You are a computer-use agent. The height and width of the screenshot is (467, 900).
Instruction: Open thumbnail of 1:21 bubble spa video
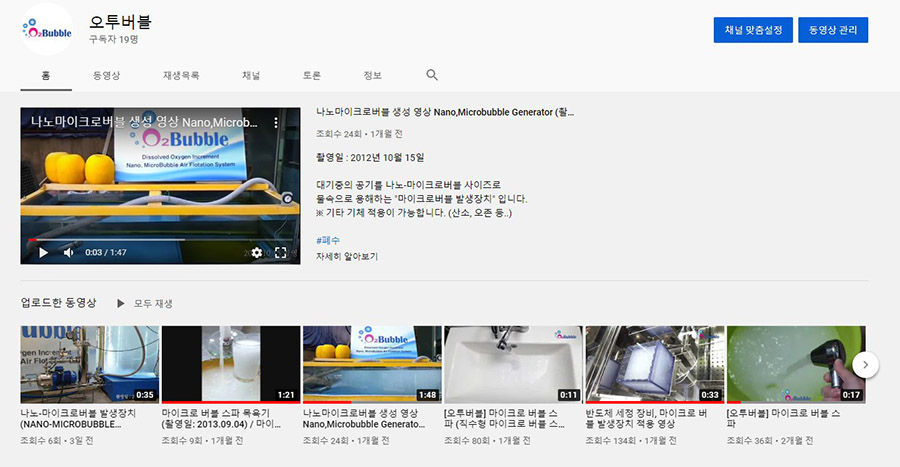click(231, 365)
